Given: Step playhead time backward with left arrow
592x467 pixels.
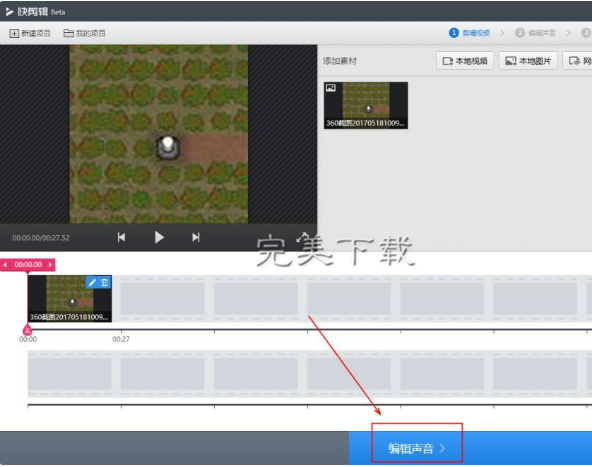Looking at the screenshot, I should point(5,265).
